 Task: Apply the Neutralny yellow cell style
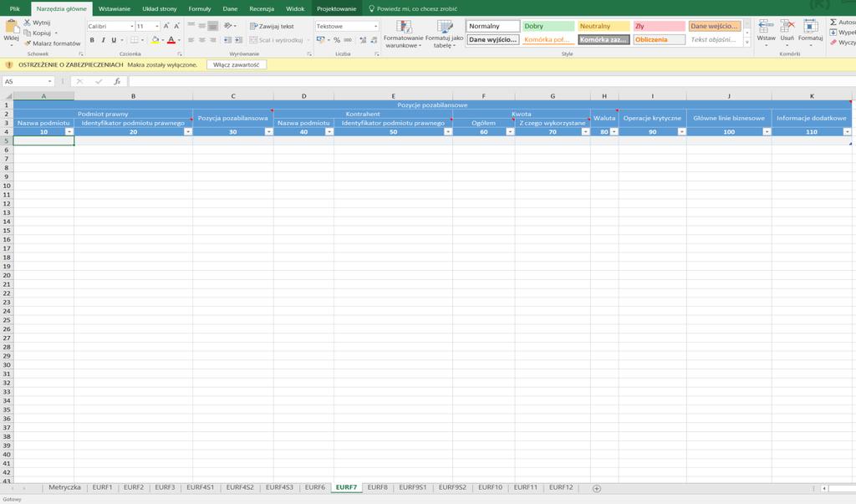pyautogui.click(x=604, y=26)
